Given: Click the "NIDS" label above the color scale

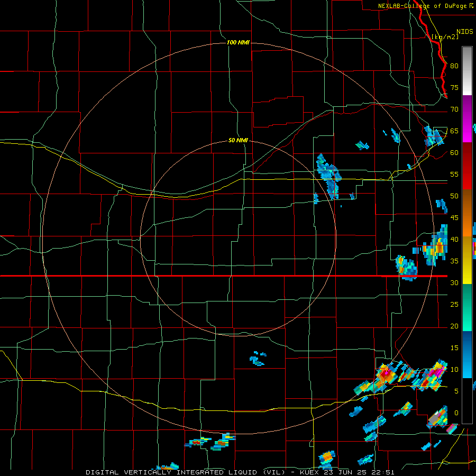Looking at the screenshot, I should [465, 31].
